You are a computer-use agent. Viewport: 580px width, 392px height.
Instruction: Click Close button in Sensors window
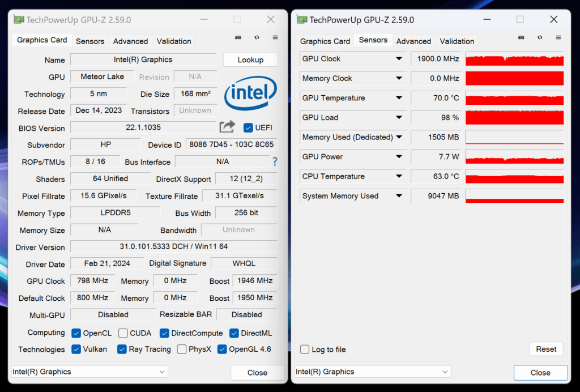[x=540, y=372]
